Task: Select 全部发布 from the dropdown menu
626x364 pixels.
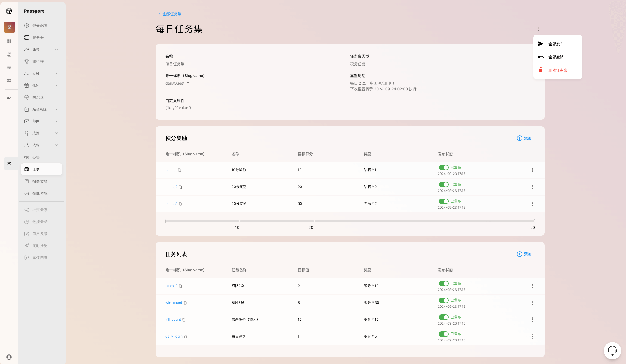Action: click(x=556, y=44)
